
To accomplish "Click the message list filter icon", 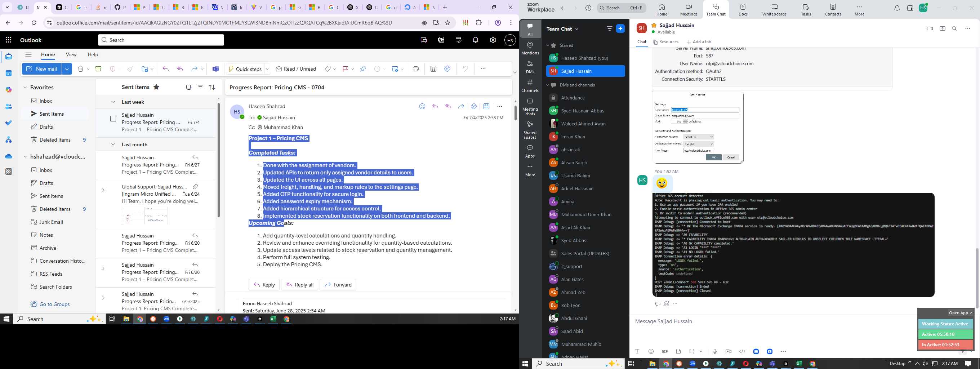I will pyautogui.click(x=200, y=87).
